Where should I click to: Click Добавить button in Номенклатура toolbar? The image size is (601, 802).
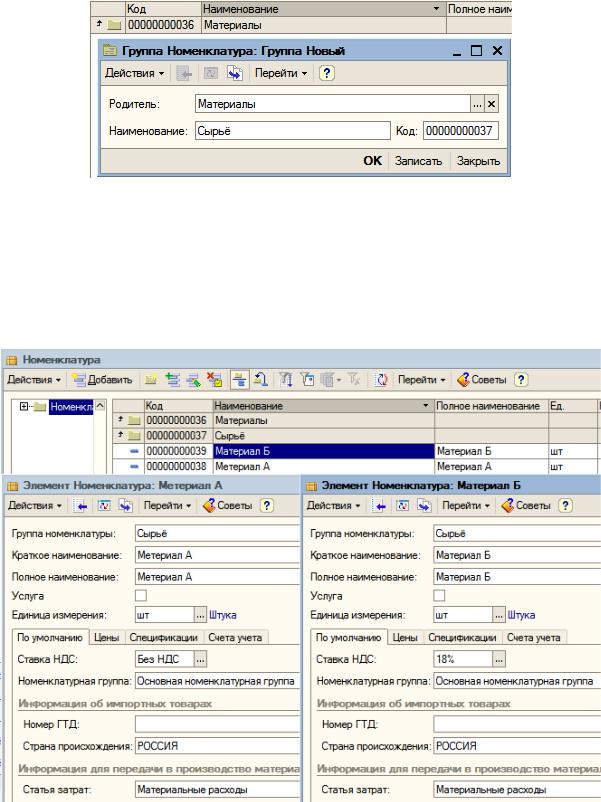pyautogui.click(x=102, y=380)
